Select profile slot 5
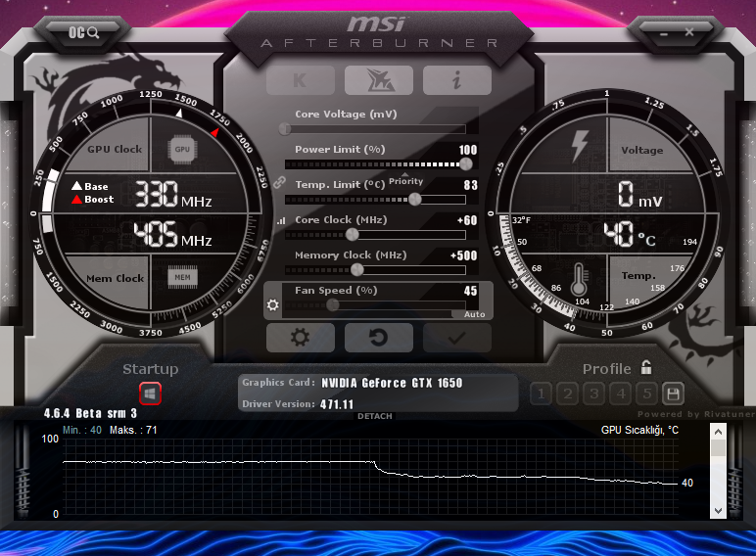756x556 pixels. 646,394
